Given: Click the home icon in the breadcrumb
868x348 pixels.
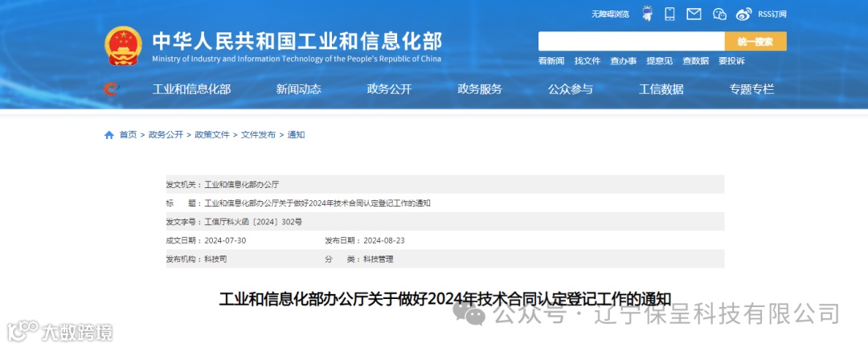Looking at the screenshot, I should (x=109, y=135).
